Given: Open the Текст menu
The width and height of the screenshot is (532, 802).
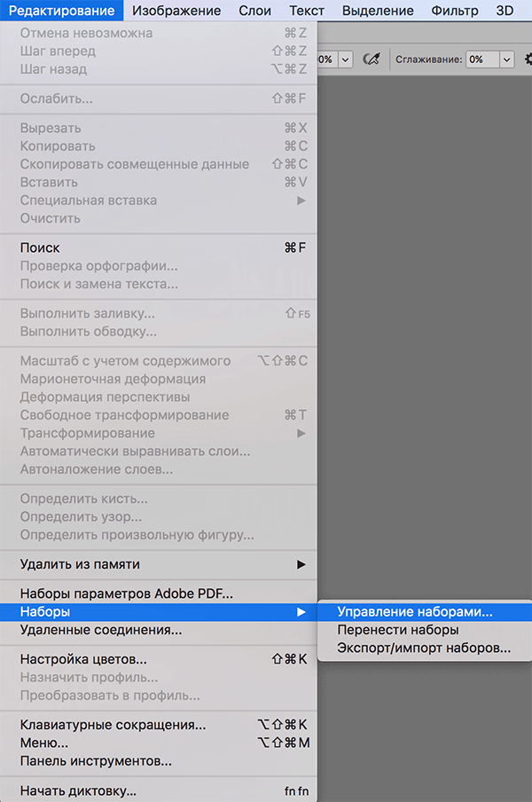Looking at the screenshot, I should [306, 11].
